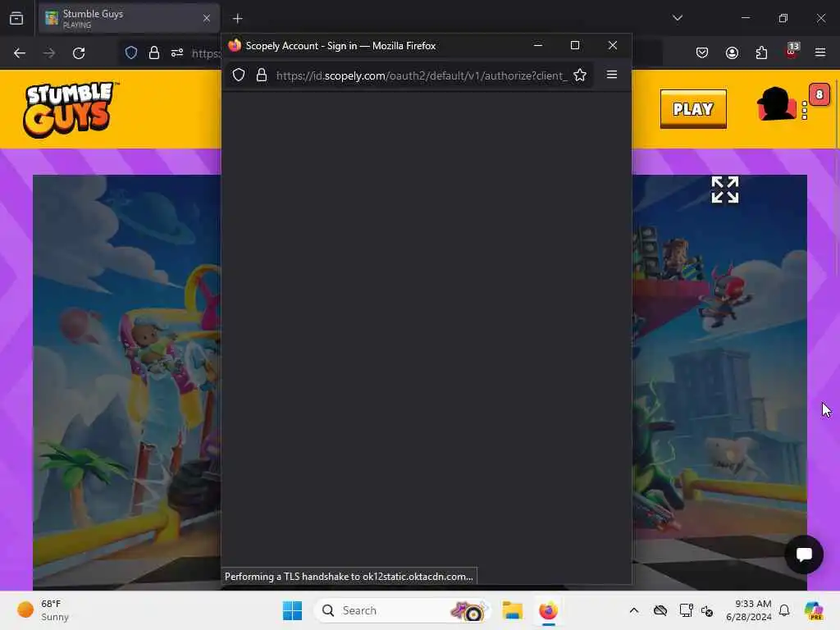Go back in the main browser window
The height and width of the screenshot is (630, 840).
point(20,53)
